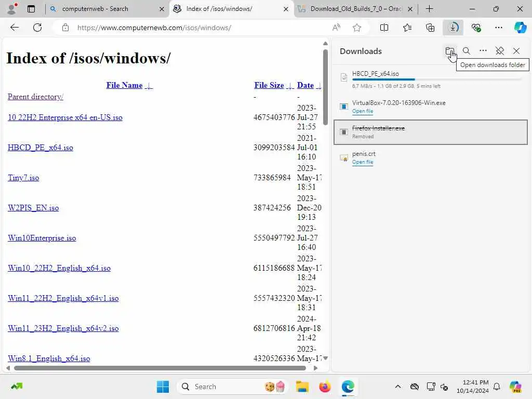Activate Read aloud in the address bar
This screenshot has height=399, width=532.
(x=336, y=28)
